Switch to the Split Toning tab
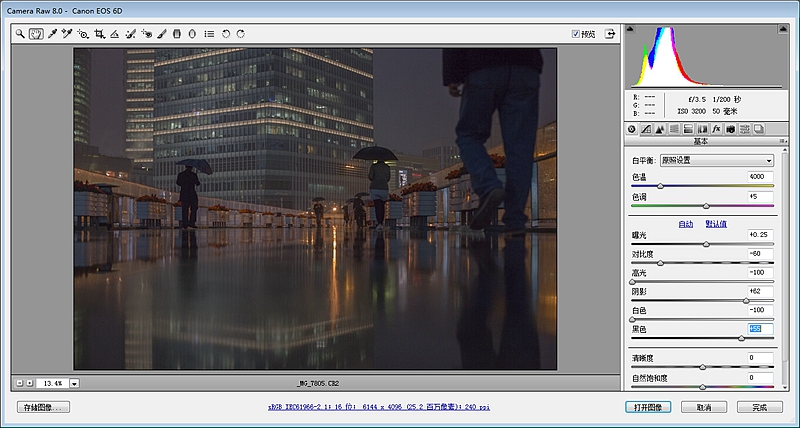The height and width of the screenshot is (428, 800). click(x=688, y=129)
